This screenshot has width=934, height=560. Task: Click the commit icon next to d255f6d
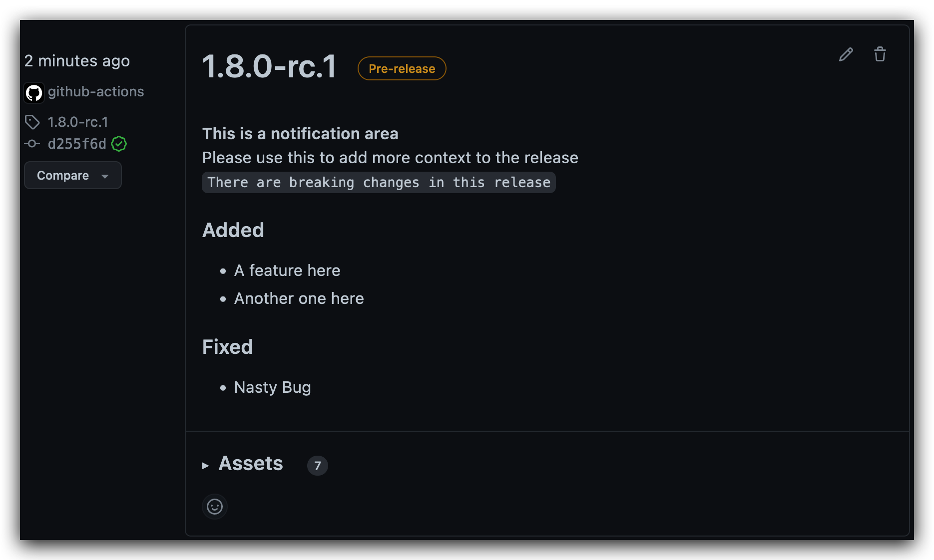pyautogui.click(x=31, y=144)
